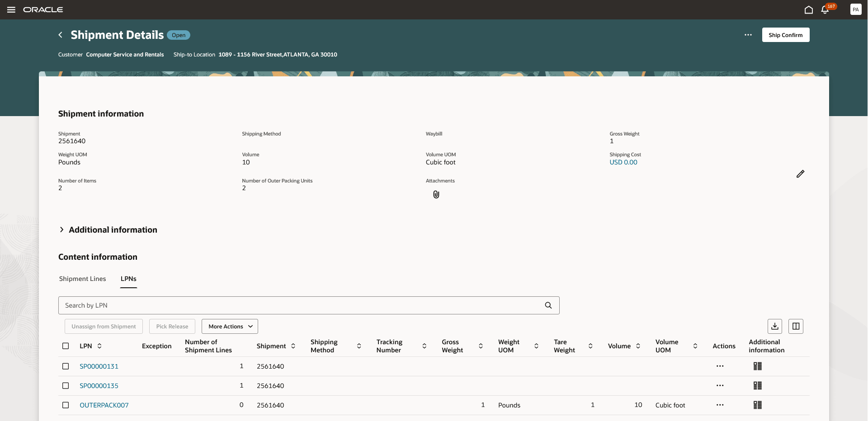Click the ship-to address 1089 - 1156 River Street
Image resolution: width=868 pixels, height=421 pixels.
(x=278, y=55)
